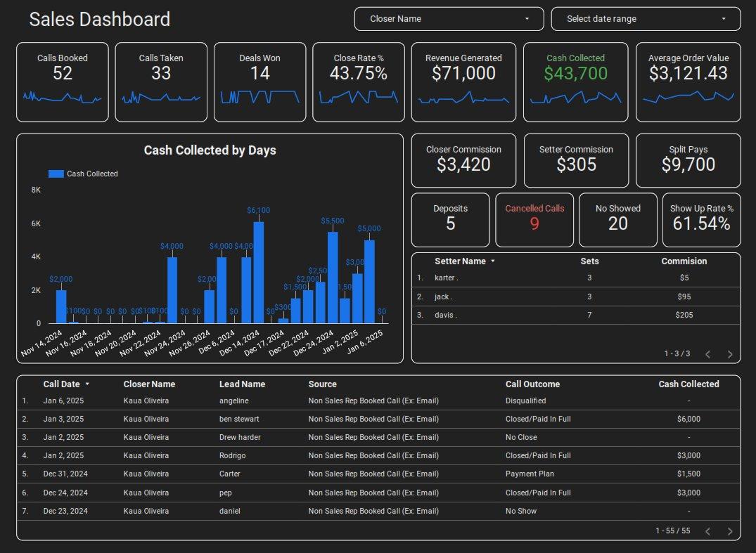Click the Commision column header
Viewport: 756px width, 553px height.
tap(684, 261)
